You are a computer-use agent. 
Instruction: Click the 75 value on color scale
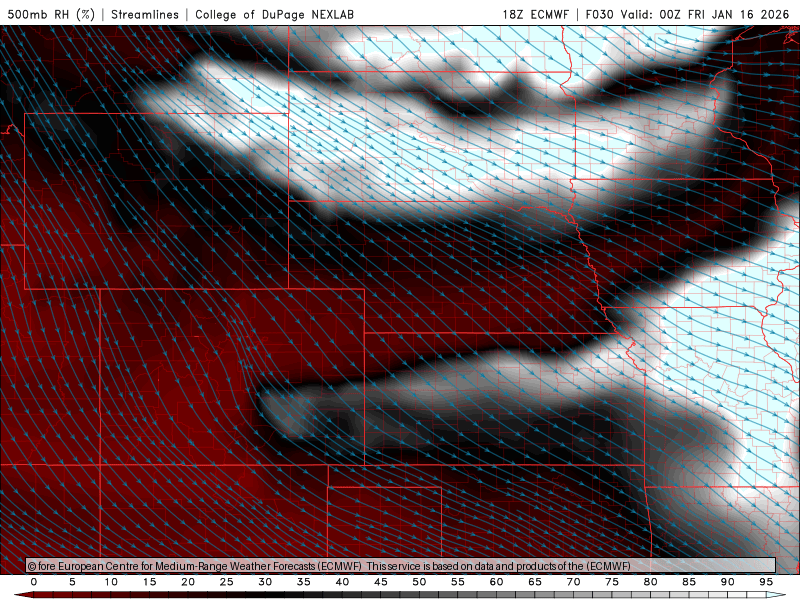click(612, 582)
